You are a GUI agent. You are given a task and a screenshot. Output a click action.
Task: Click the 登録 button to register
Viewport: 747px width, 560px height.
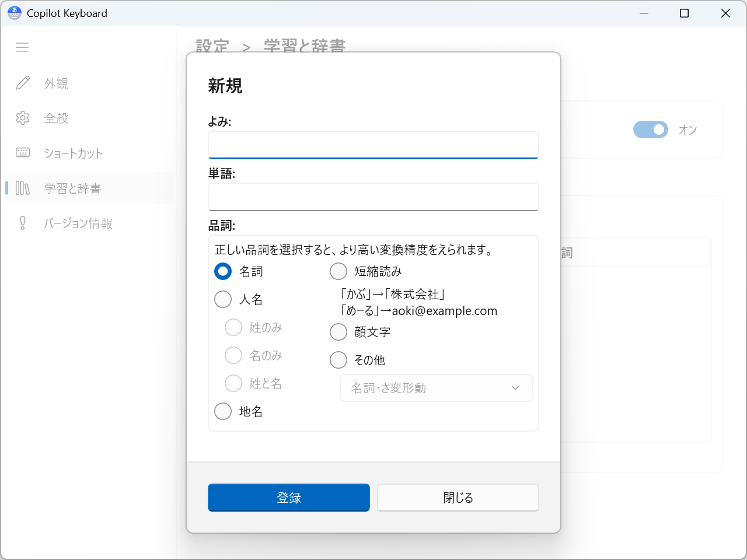tap(288, 498)
